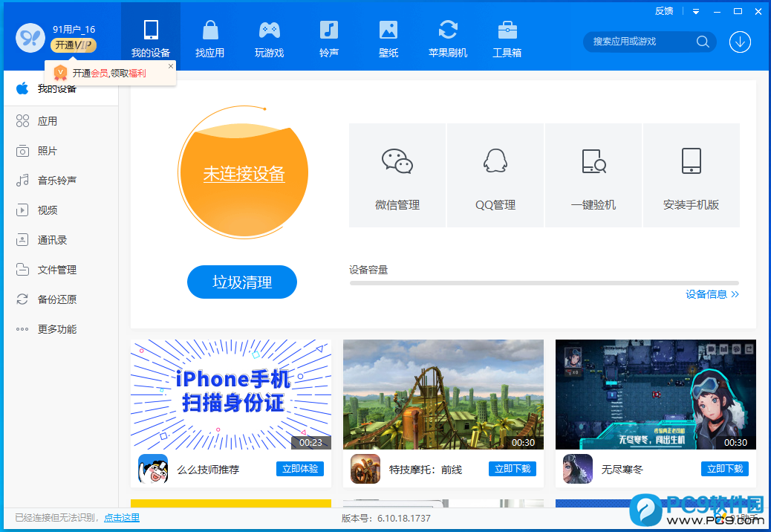Open the download manager arrow icon

(740, 42)
